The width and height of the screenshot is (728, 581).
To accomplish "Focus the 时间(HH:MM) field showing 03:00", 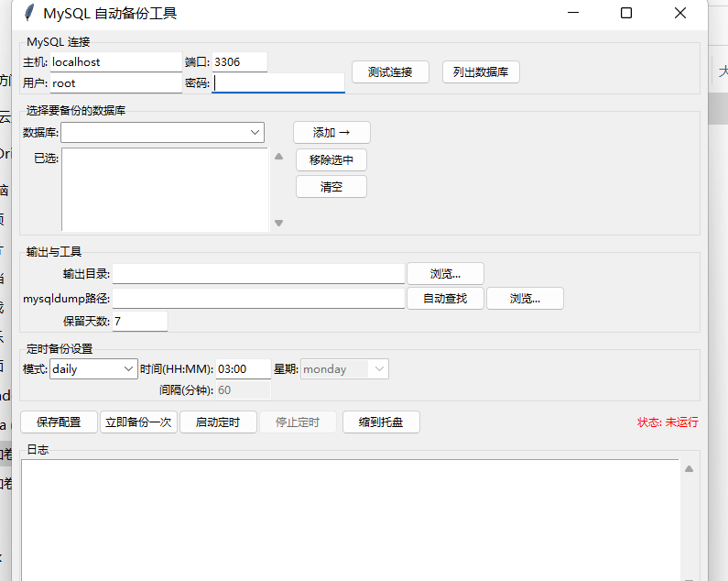I will coord(244,369).
